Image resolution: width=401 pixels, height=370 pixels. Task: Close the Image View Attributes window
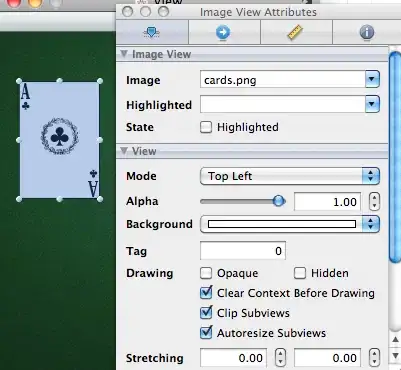click(128, 12)
